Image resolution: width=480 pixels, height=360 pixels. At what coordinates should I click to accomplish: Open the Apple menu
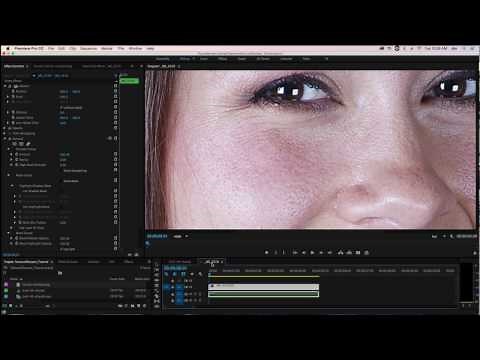(7, 49)
